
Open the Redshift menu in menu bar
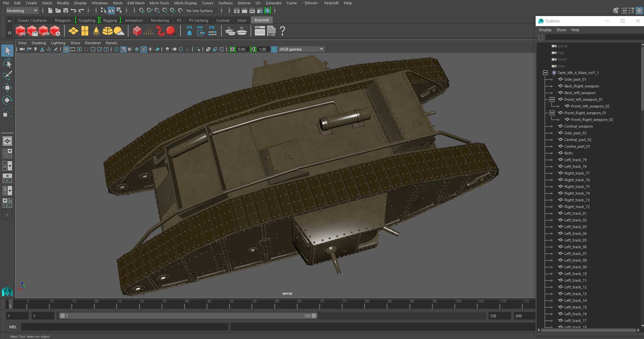point(331,3)
